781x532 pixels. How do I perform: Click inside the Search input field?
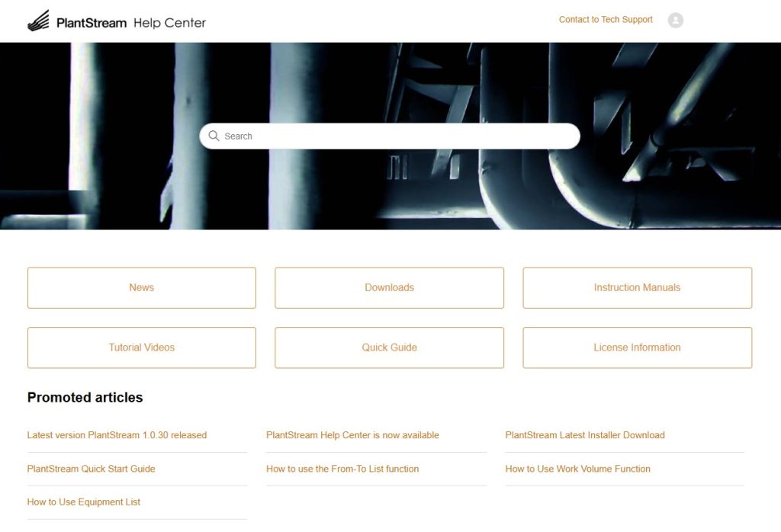tap(397, 136)
